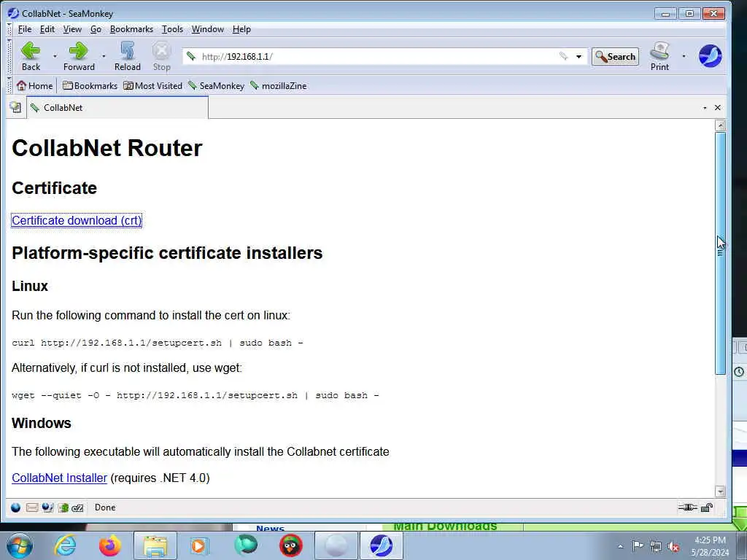This screenshot has height=560, width=747.
Task: Show hidden tray icons arrow
Action: coord(620,546)
